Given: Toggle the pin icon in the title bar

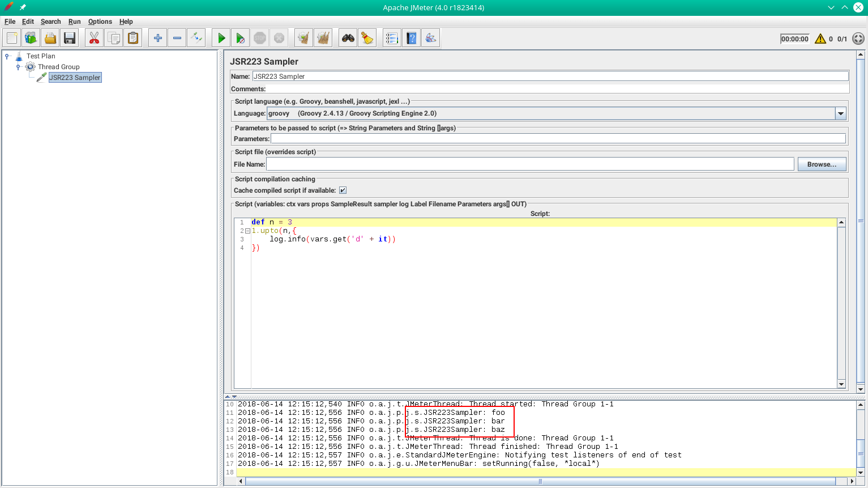Looking at the screenshot, I should (22, 7).
